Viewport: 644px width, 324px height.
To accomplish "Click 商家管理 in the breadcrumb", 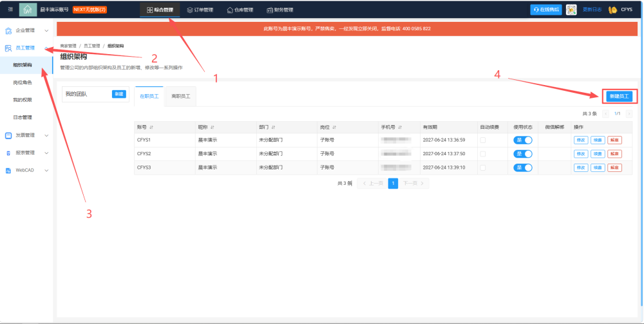I will pos(68,46).
